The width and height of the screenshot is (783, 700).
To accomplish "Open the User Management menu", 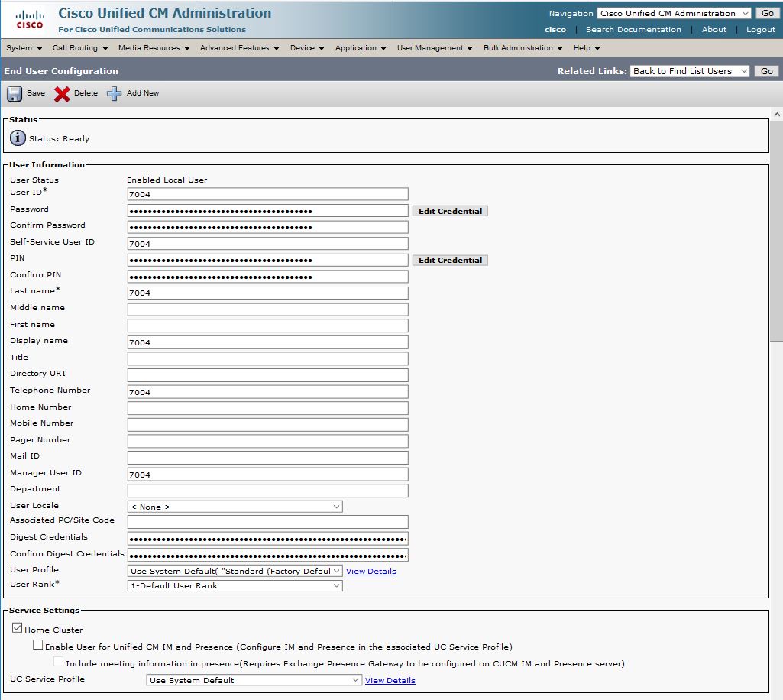I will 434,48.
